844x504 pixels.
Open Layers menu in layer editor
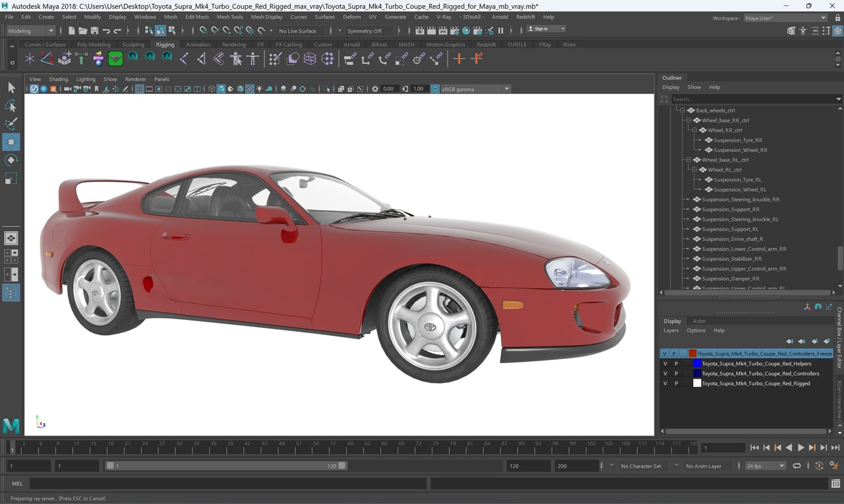[x=671, y=330]
